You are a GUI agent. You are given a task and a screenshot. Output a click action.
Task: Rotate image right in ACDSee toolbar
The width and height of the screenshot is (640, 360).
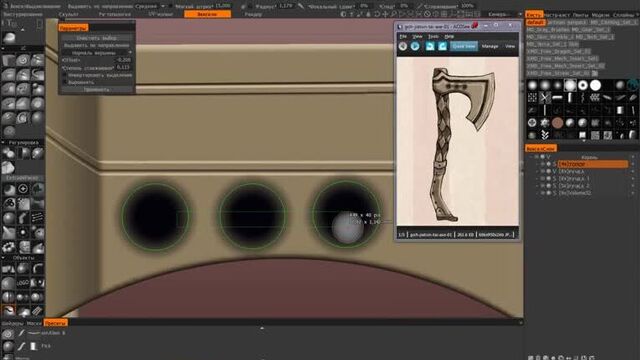[442, 46]
